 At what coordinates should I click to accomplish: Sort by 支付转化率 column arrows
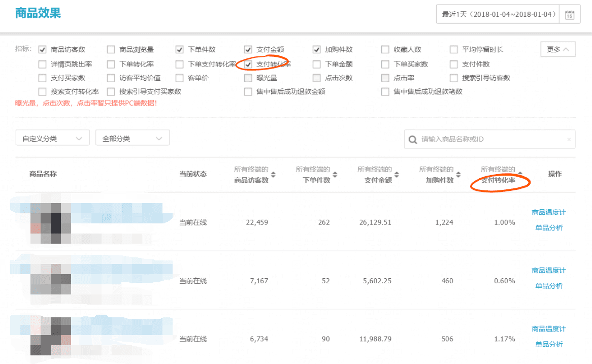point(520,174)
